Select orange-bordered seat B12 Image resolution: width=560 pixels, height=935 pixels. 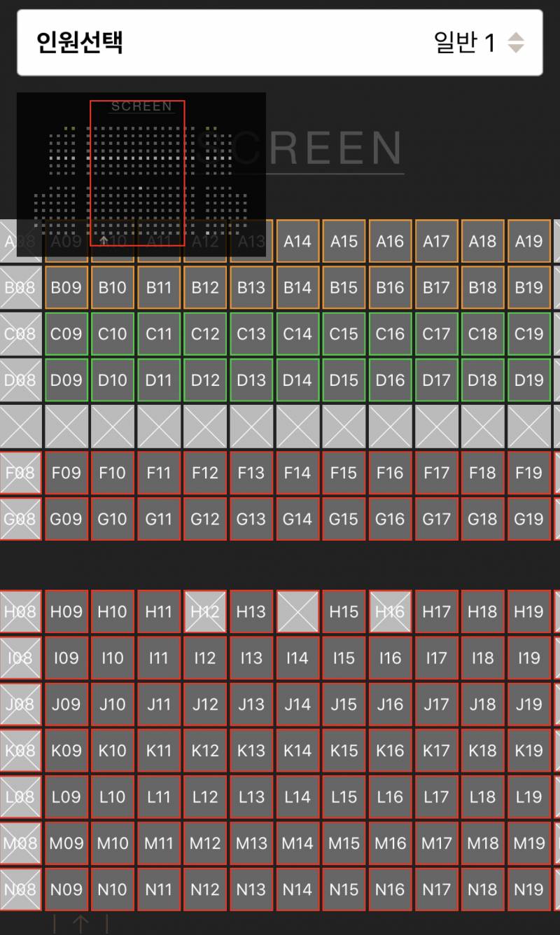tap(205, 288)
